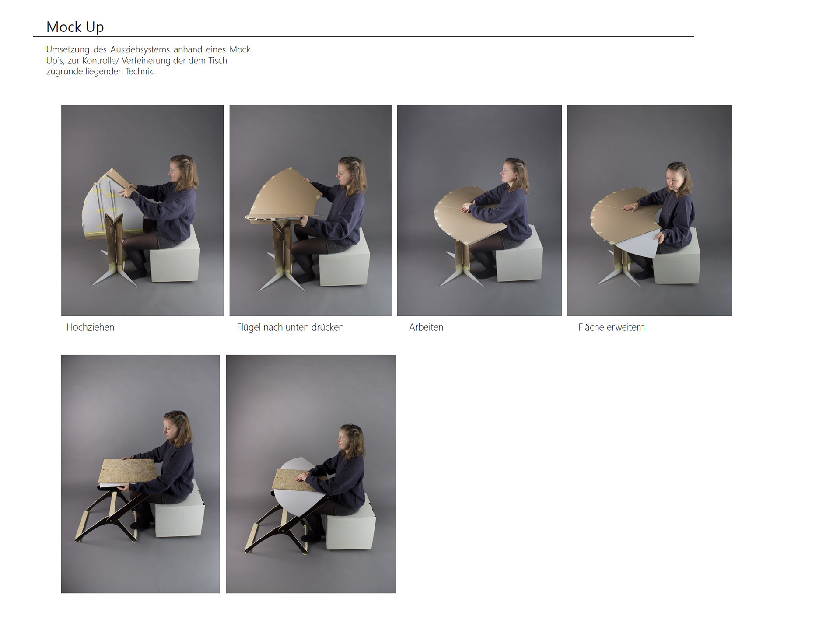The width and height of the screenshot is (840, 619).
Task: Click the Umsetzung des Ausziehsystems description paragraph
Action: tap(148, 60)
